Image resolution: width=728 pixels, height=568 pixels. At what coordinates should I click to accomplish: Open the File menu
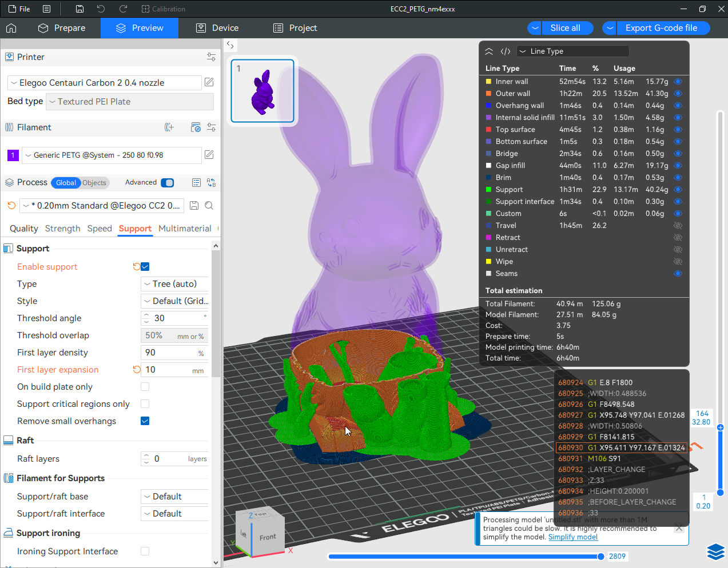tap(19, 9)
